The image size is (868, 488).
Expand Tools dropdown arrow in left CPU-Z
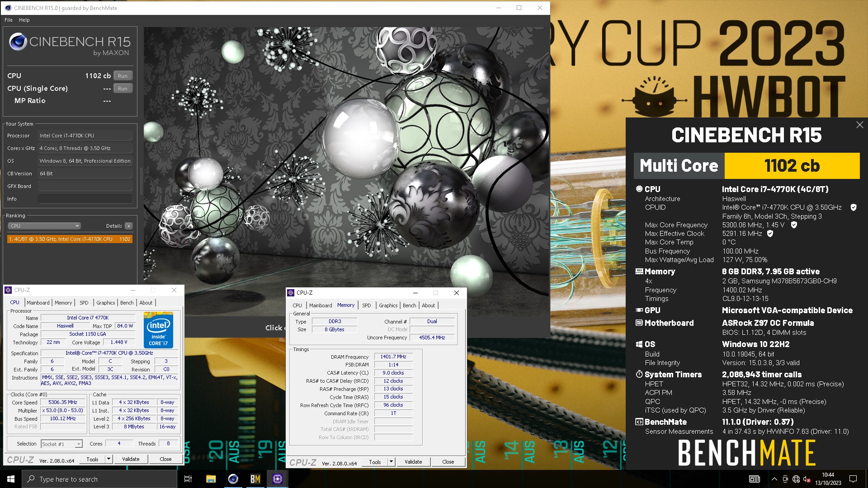[x=108, y=459]
